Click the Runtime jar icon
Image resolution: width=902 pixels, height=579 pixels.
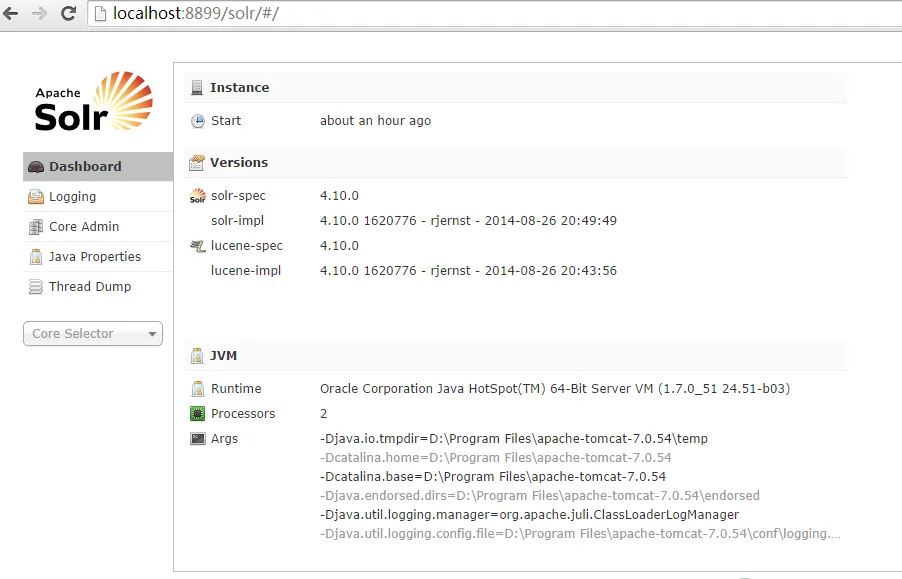coord(197,389)
